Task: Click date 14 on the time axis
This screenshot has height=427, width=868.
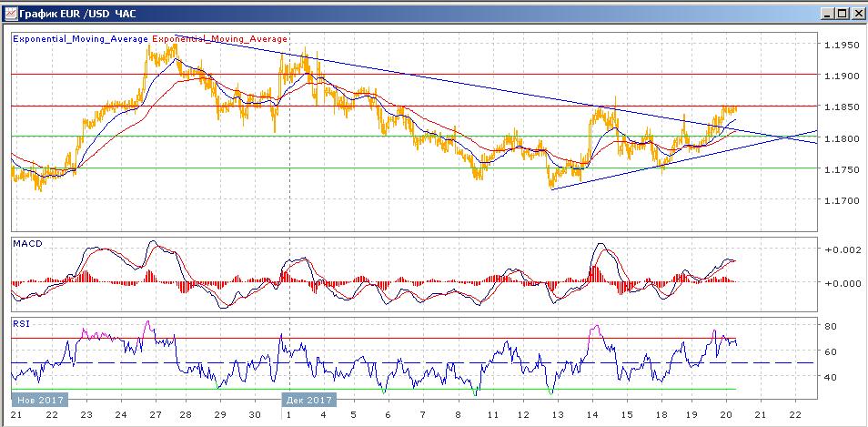Action: [x=591, y=415]
